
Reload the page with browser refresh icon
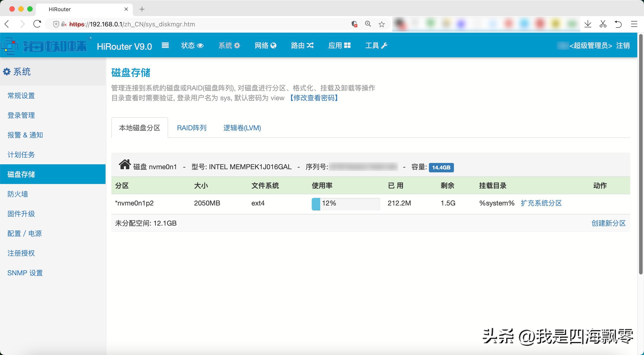pos(37,24)
